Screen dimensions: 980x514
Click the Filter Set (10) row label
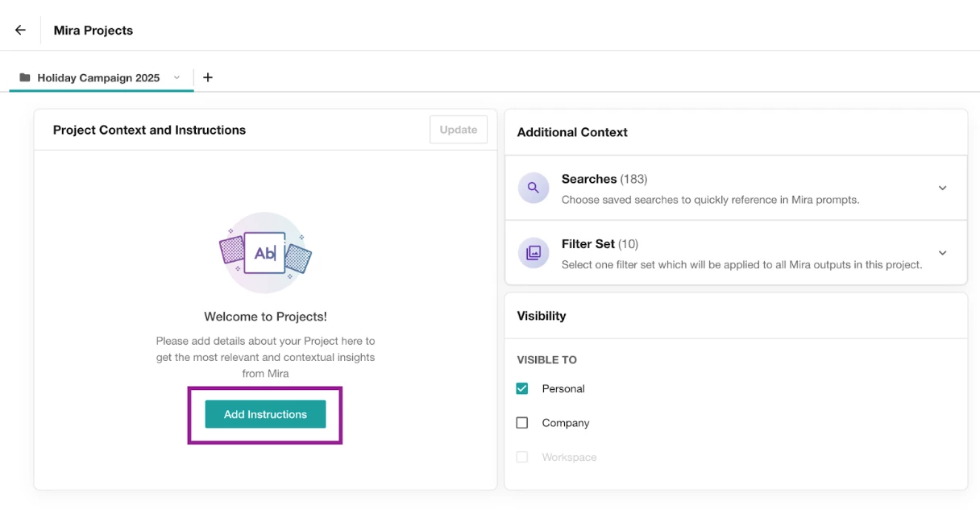(600, 243)
